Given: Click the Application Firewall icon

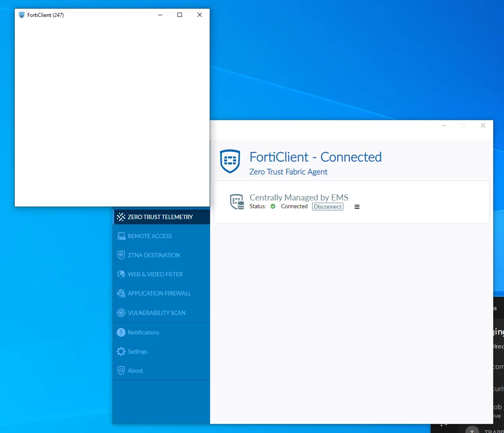Looking at the screenshot, I should (121, 293).
